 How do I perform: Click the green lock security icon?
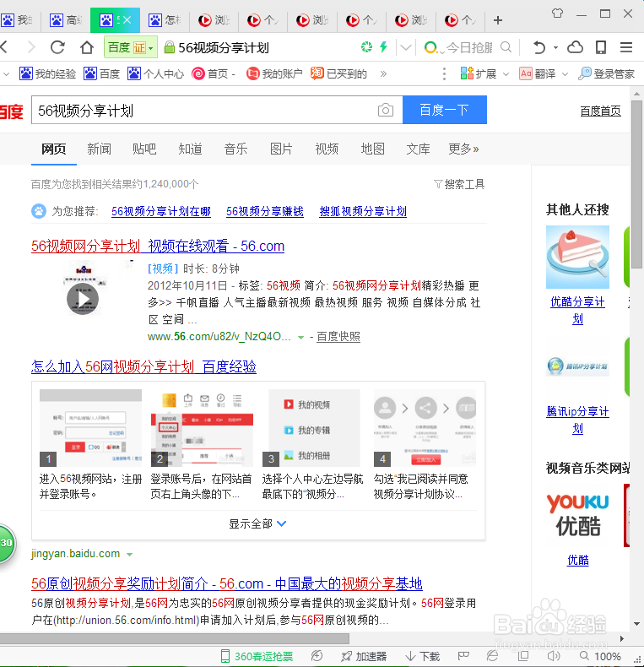coord(170,47)
